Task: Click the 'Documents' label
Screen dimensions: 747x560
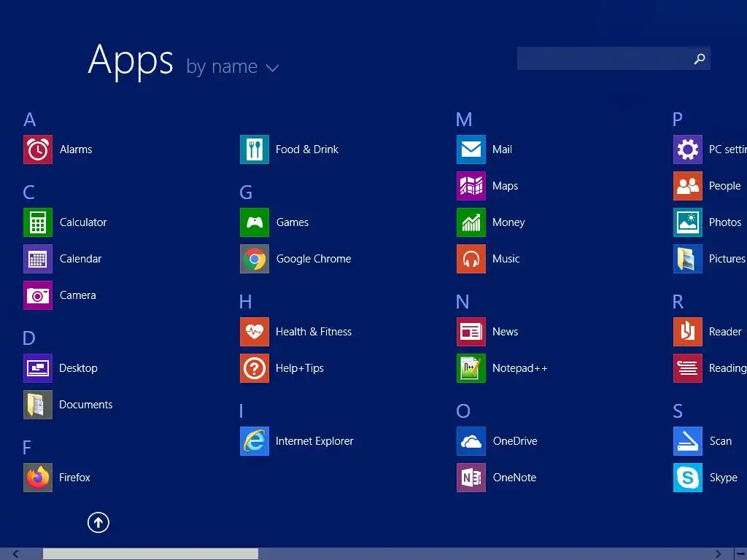Action: pyautogui.click(x=86, y=405)
